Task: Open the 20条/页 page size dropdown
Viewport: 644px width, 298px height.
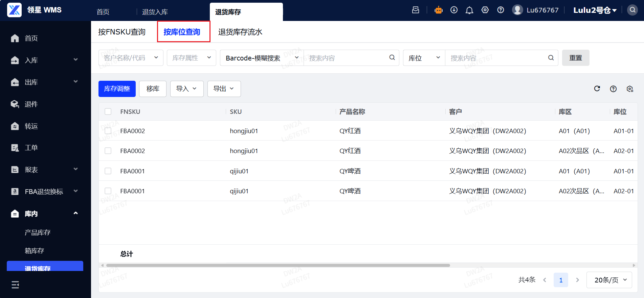Action: click(x=609, y=280)
